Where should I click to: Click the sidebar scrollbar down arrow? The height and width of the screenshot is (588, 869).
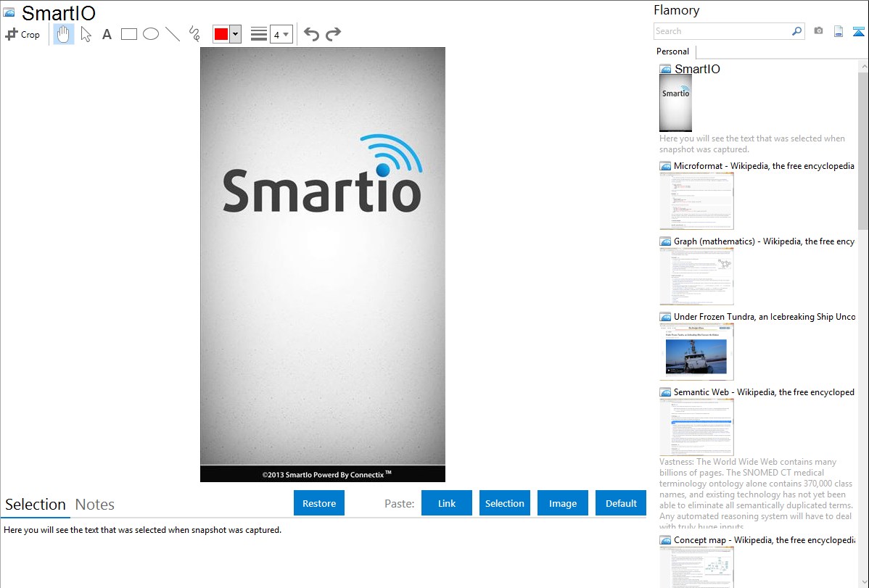864,582
